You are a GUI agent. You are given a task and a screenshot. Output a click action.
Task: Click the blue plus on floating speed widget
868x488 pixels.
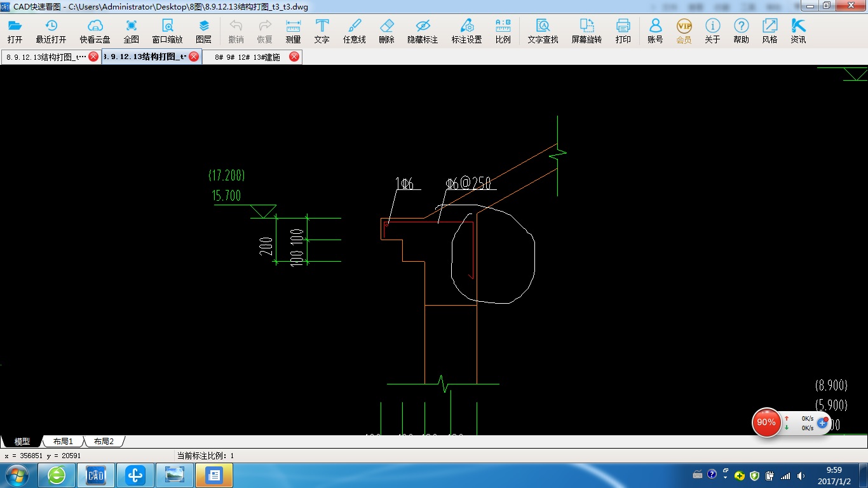pos(822,423)
